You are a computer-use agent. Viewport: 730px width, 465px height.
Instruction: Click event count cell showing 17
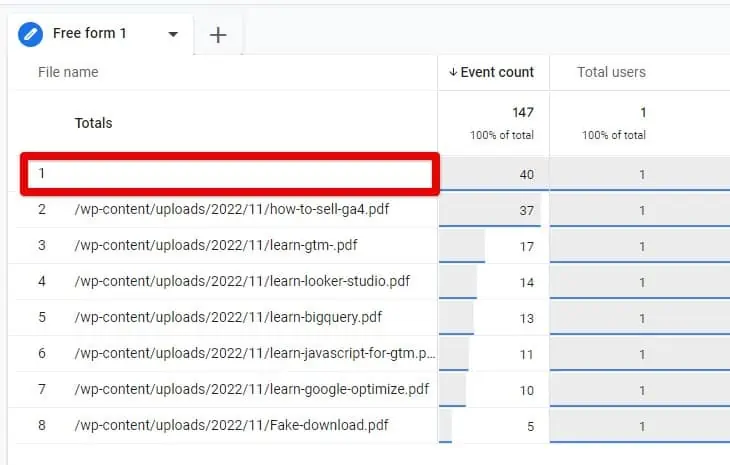tap(494, 246)
